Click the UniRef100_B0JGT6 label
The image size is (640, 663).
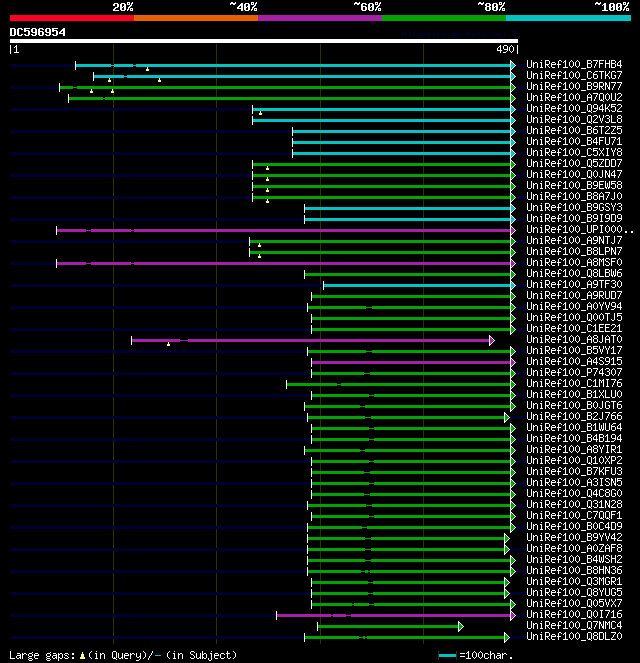(574, 405)
